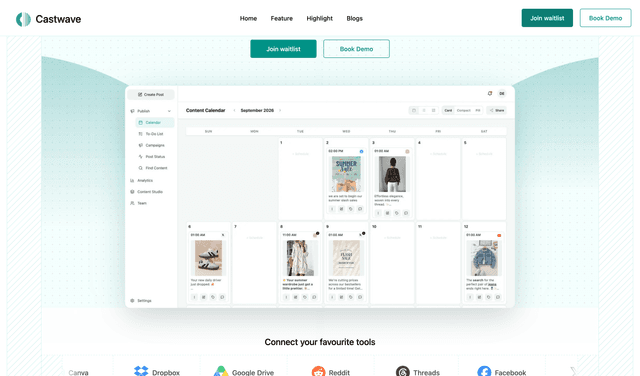This screenshot has height=376, width=640.
Task: Open the Highlight nav link
Action: coord(320,18)
